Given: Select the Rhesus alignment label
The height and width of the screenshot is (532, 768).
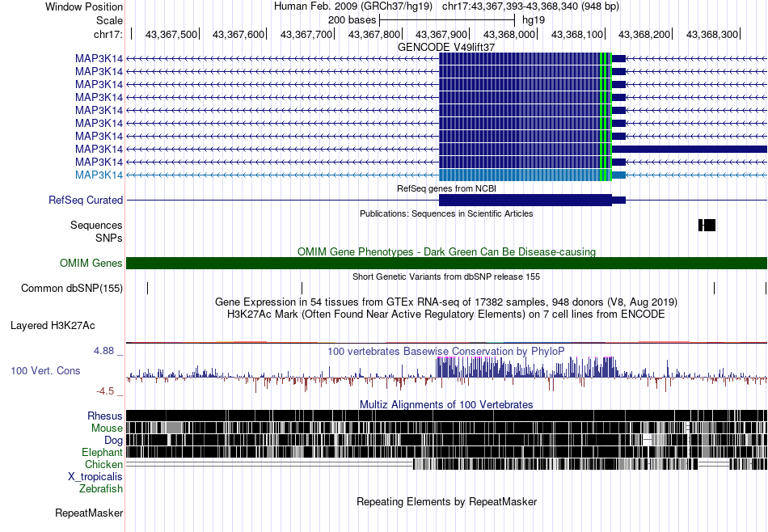Looking at the screenshot, I should click(x=105, y=416).
